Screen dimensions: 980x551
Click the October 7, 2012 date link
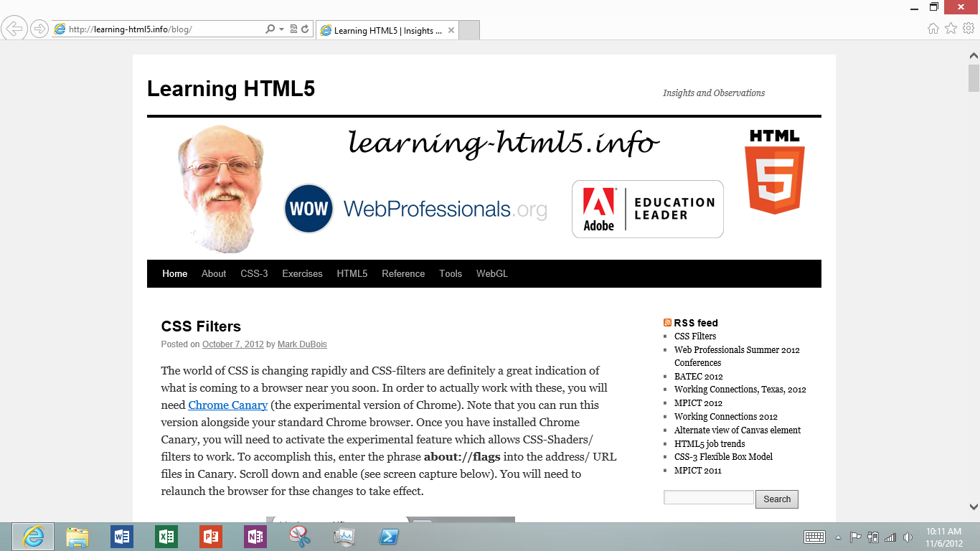pos(233,344)
